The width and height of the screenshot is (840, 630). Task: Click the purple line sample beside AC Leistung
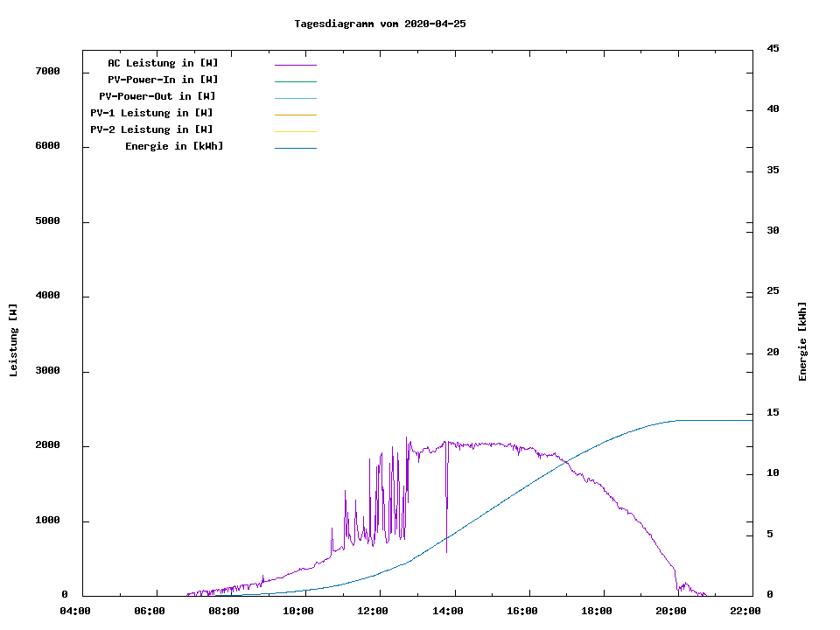coord(295,65)
